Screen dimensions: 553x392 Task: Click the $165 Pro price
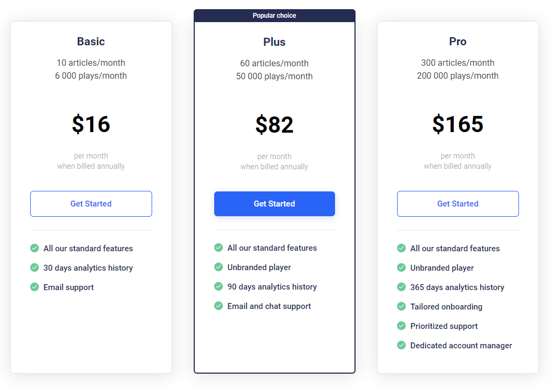(458, 124)
